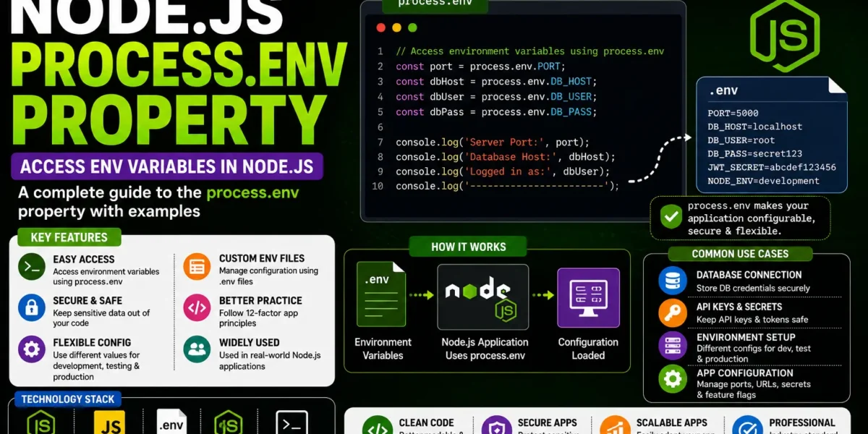The width and height of the screenshot is (868, 434).
Task: Select the Professional blue check badge icon
Action: pos(747,427)
